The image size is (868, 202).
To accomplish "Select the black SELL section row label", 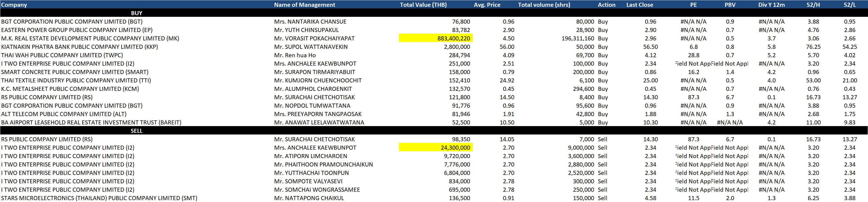I will click(x=137, y=131).
